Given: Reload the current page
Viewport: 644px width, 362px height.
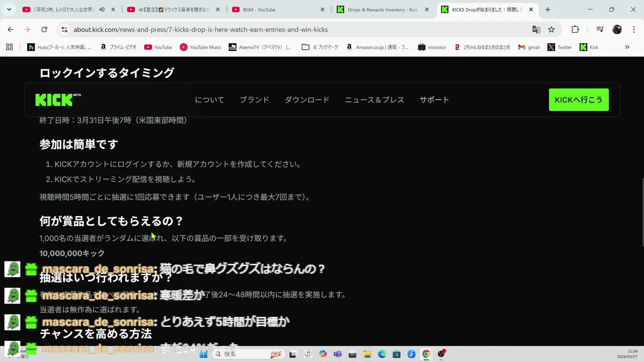Looking at the screenshot, I should tap(44, 30).
